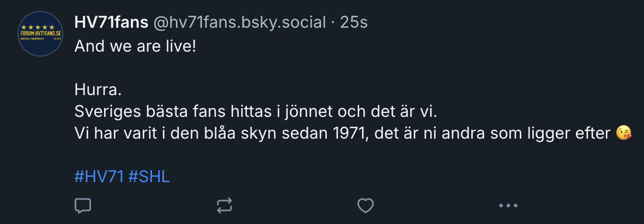Open the post via the 25s timestamp
The image size is (644, 224).
click(x=354, y=22)
